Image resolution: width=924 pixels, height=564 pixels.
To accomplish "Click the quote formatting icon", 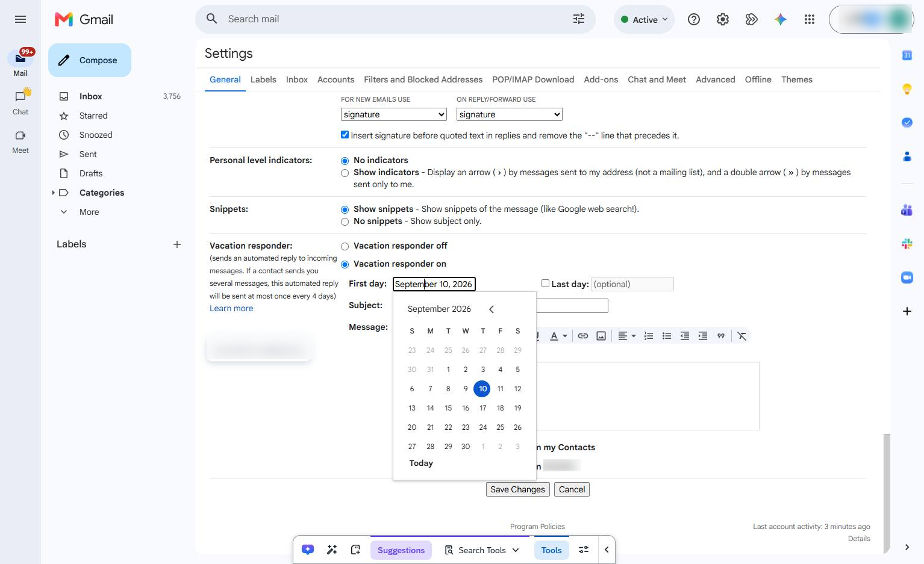I will 721,336.
